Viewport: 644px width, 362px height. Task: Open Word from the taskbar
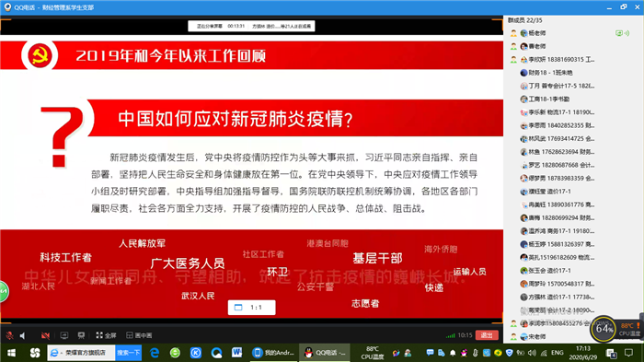pos(236,353)
